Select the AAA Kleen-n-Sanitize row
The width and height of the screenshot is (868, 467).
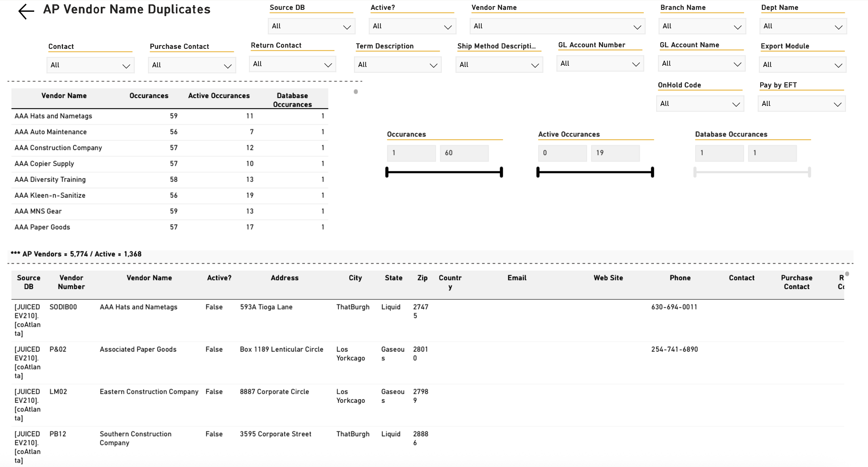tap(170, 196)
